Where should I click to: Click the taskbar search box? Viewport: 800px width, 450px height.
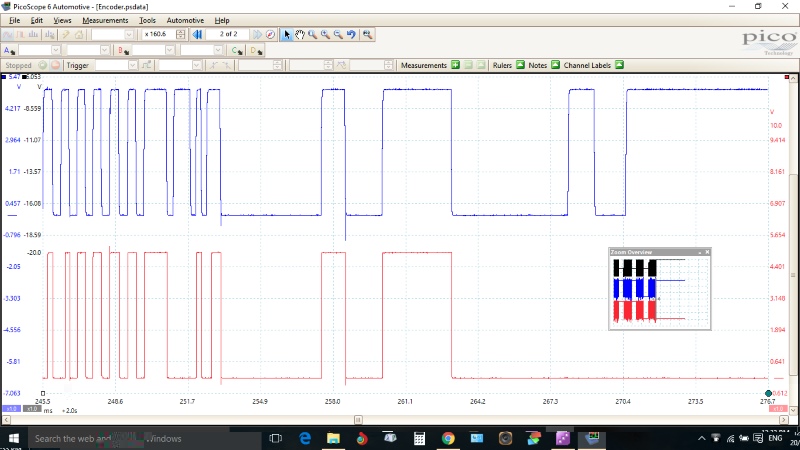(x=145, y=438)
